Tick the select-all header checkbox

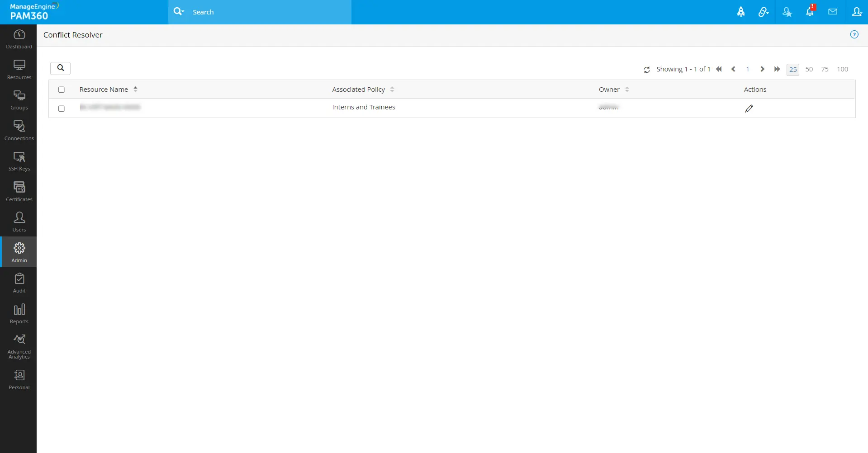[62, 90]
